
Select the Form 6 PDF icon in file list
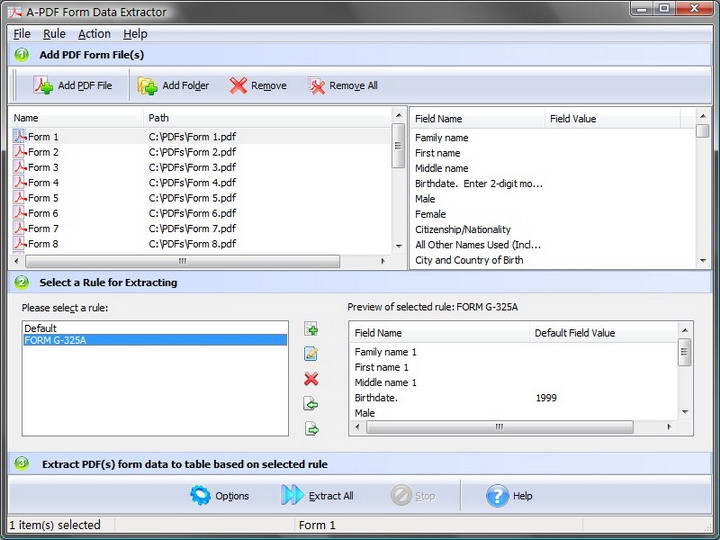pos(20,213)
